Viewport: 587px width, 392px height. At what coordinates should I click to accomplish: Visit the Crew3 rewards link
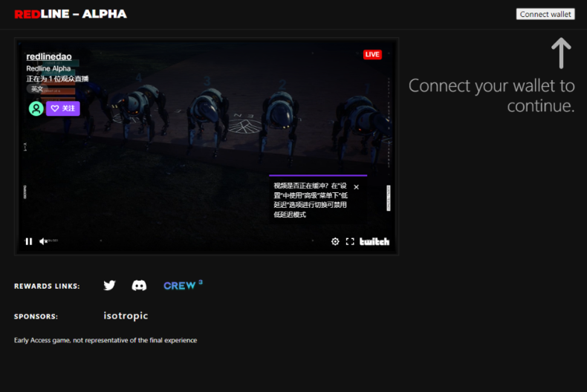pos(183,285)
